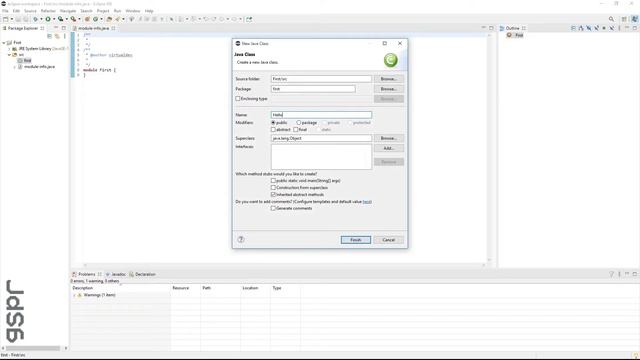Check the final modifier checkbox
The image size is (640, 360).
(x=296, y=129)
